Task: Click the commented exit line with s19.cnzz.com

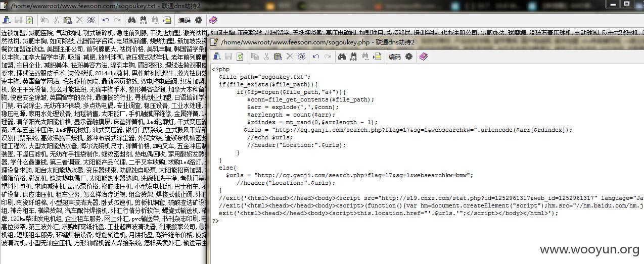Action: [431, 198]
